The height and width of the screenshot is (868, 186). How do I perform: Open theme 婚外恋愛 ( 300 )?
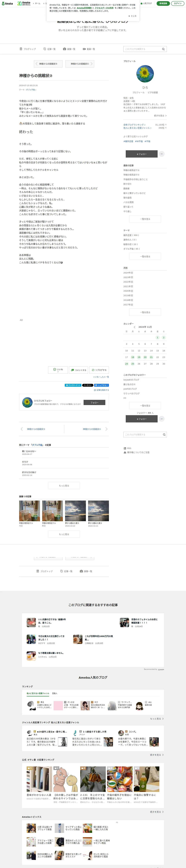click(131, 235)
